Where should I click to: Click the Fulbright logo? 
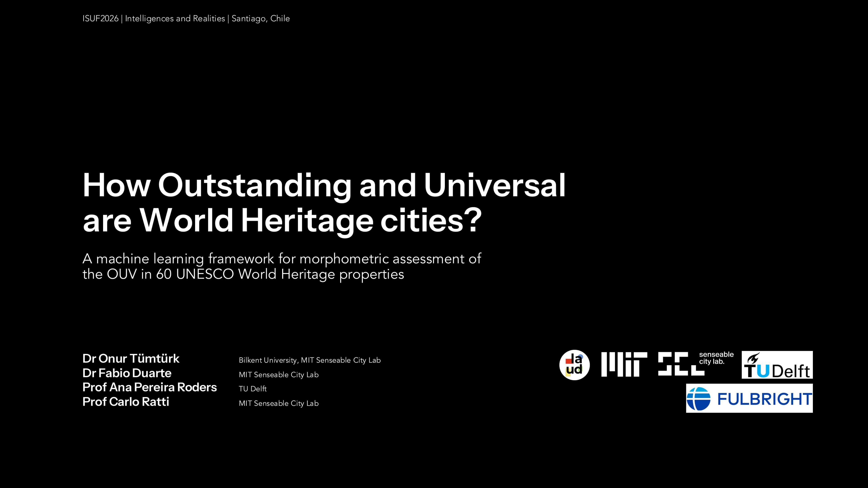749,398
